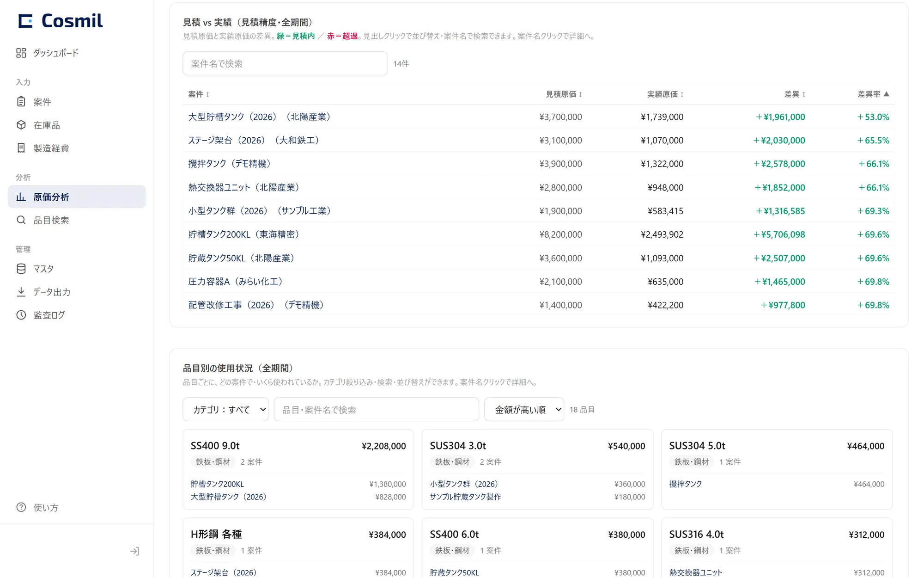Open the 使い方 help page
The image size is (924, 578).
click(77, 507)
